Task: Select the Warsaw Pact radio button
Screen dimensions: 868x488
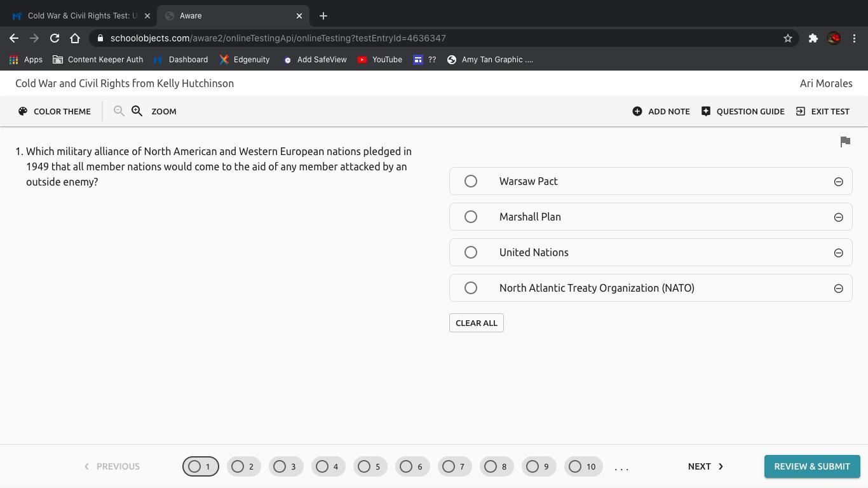Action: click(471, 181)
